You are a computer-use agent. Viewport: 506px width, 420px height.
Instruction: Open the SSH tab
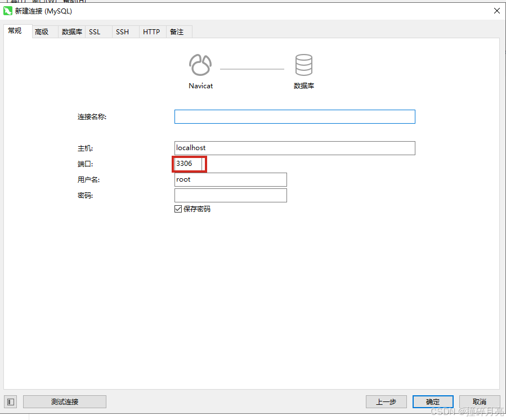coord(122,31)
